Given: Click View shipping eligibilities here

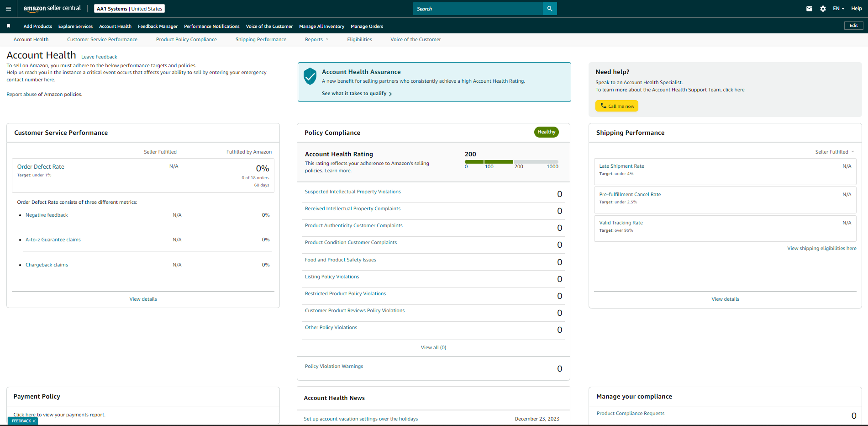Looking at the screenshot, I should [x=821, y=249].
